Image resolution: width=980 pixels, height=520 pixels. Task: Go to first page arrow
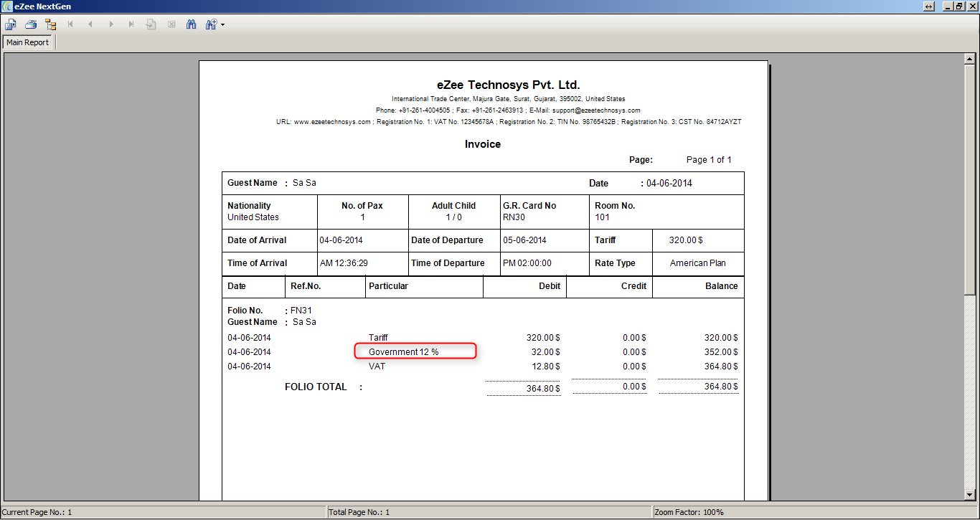click(70, 24)
